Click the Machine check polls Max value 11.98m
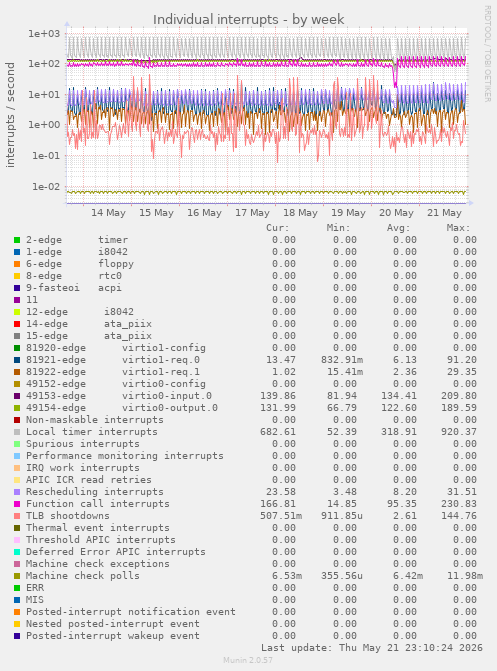 465,576
